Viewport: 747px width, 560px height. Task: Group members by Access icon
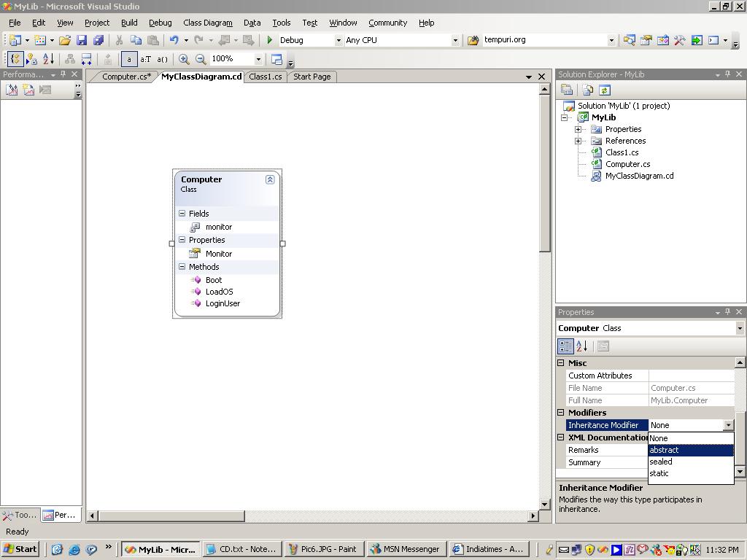pyautogui.click(x=31, y=59)
